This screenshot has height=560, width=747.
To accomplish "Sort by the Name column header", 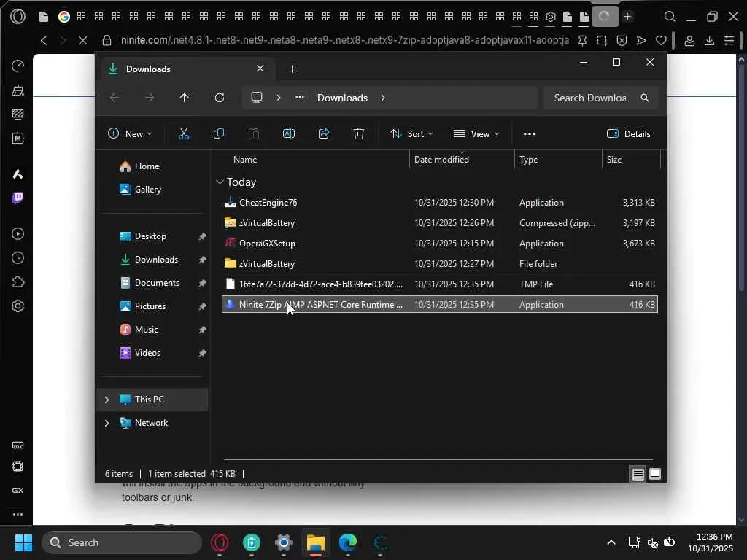I will (245, 160).
